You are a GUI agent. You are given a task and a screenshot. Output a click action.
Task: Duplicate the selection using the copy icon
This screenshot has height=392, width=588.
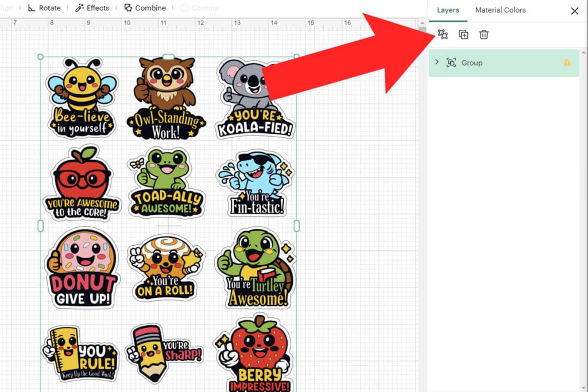[463, 34]
